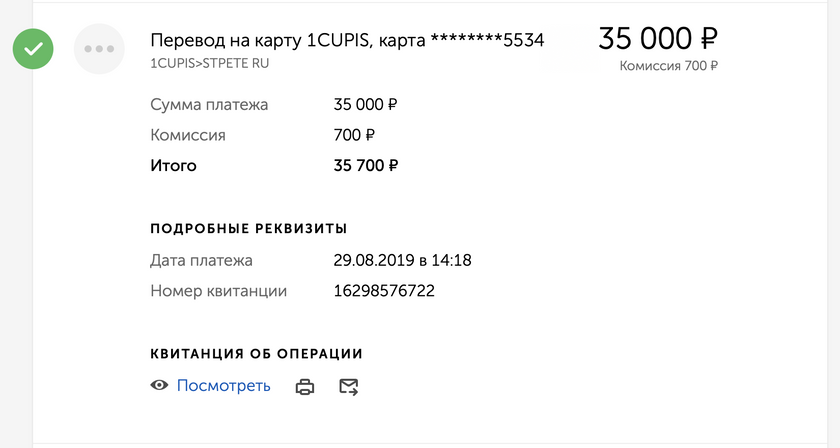Viewport: 840px width, 448px height.
Task: Print the receipt via printer icon
Action: tap(305, 386)
